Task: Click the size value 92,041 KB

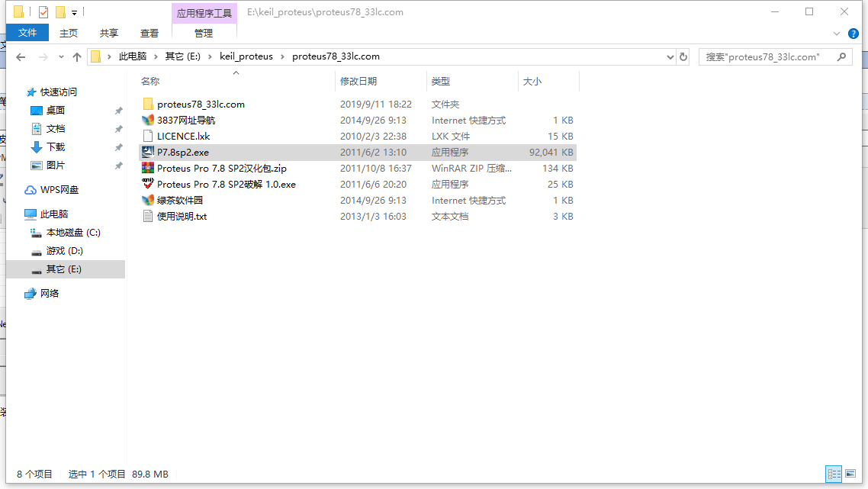Action: click(551, 153)
